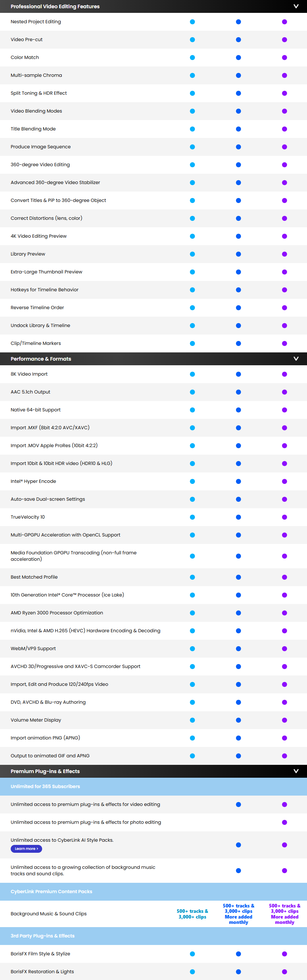Click the purple dot for WebM/VP9 Support
The height and width of the screenshot is (980, 307).
(x=285, y=649)
